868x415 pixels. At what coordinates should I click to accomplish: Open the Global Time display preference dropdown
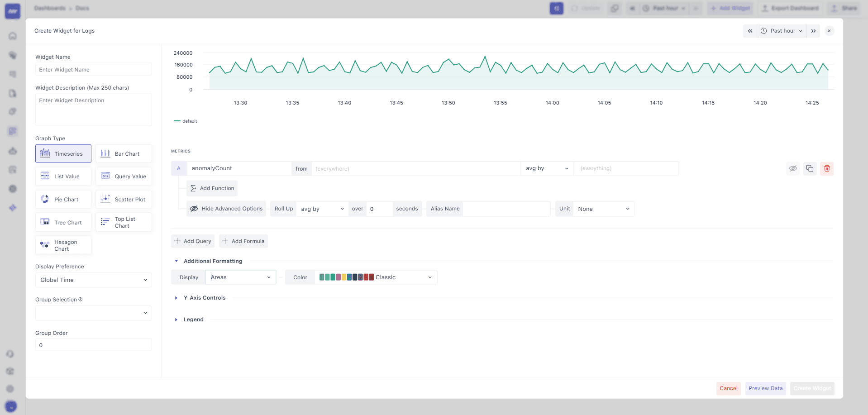pos(93,280)
